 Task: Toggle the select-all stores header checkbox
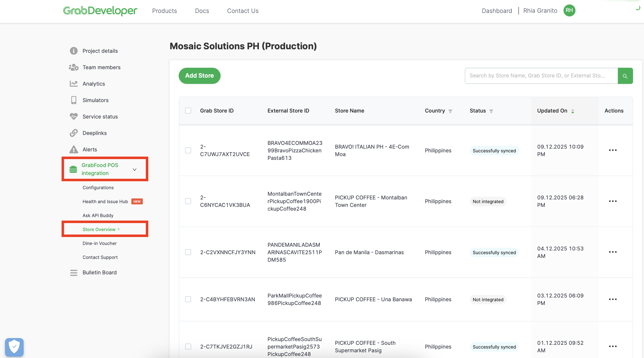188,111
